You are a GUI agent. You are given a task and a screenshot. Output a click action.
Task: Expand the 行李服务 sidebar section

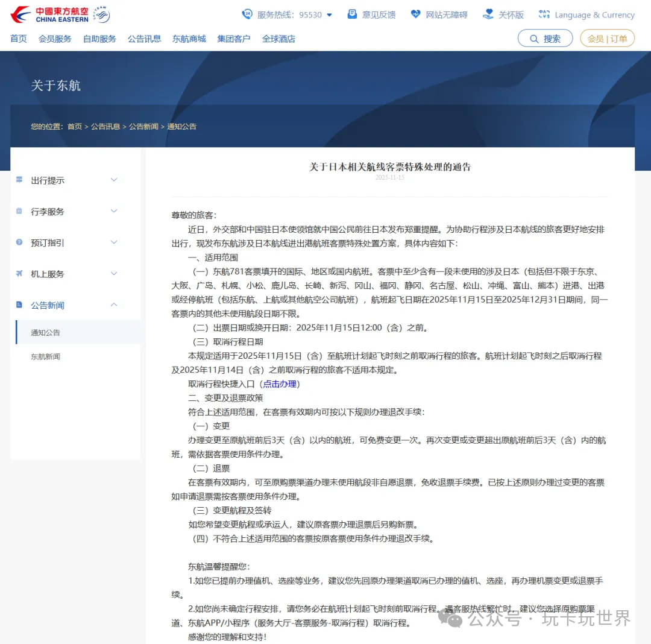pos(114,211)
